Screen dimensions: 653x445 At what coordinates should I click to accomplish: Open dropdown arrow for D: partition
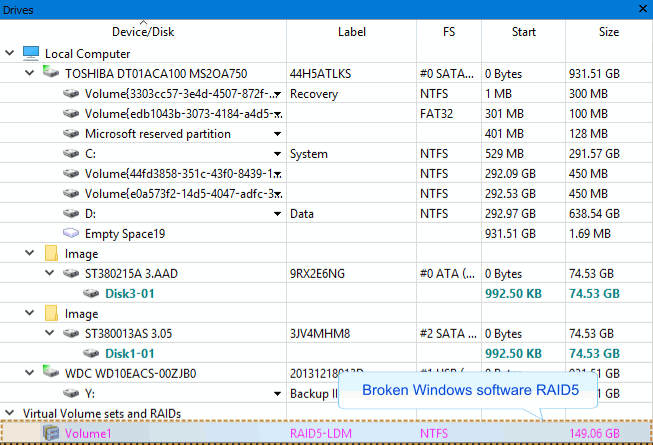click(277, 214)
